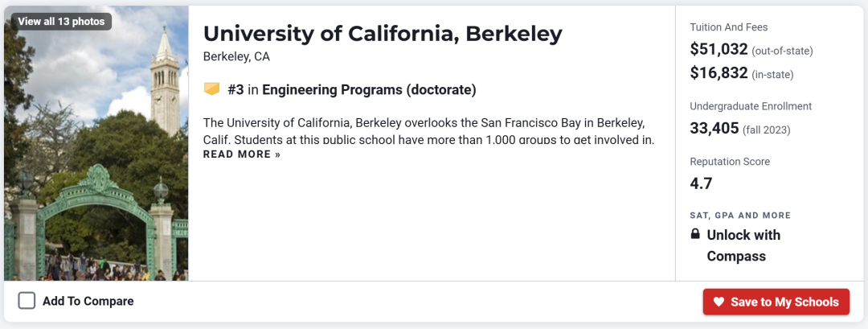Click the Add To Compare text label
Viewport: 868px width, 329px height.
tap(88, 302)
